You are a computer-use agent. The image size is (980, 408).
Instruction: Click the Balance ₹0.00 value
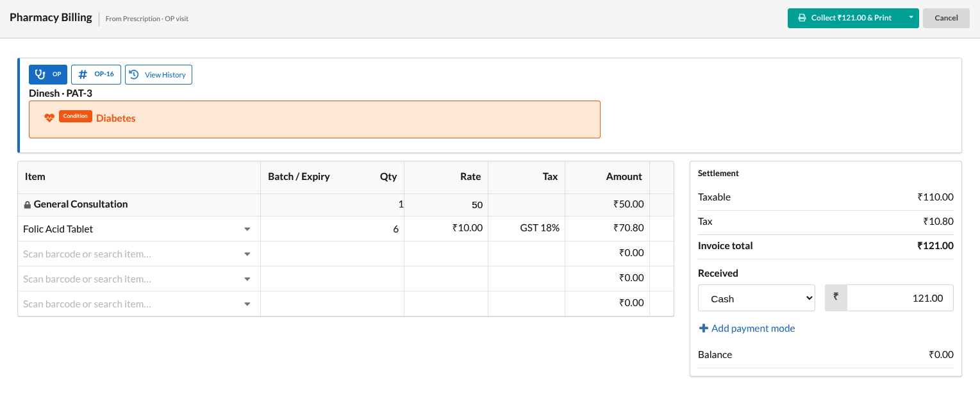coord(941,355)
